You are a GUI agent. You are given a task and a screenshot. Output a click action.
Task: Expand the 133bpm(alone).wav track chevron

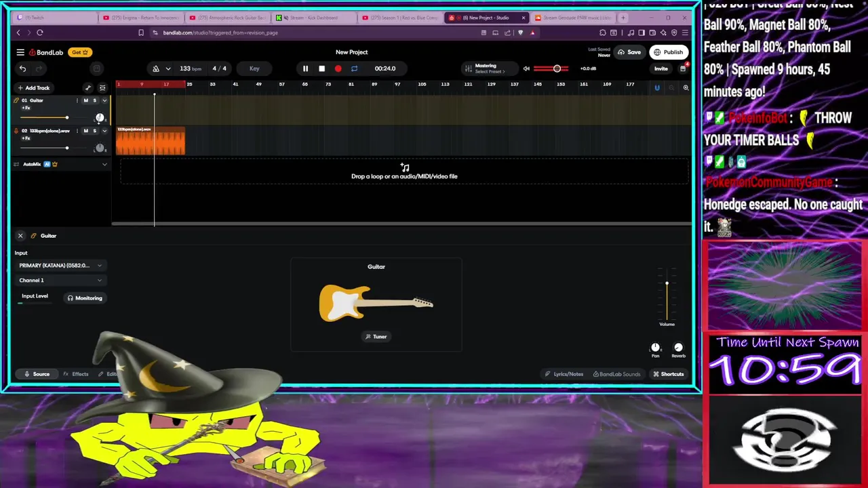pyautogui.click(x=104, y=131)
